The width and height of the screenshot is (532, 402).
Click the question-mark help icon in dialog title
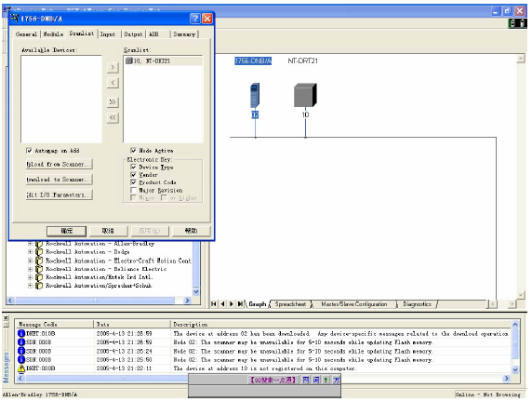coord(195,19)
